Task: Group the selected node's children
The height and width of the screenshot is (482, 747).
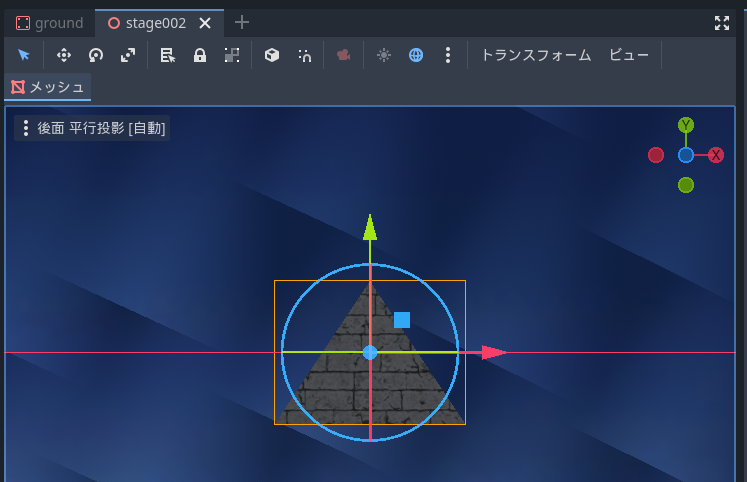Action: (232, 55)
